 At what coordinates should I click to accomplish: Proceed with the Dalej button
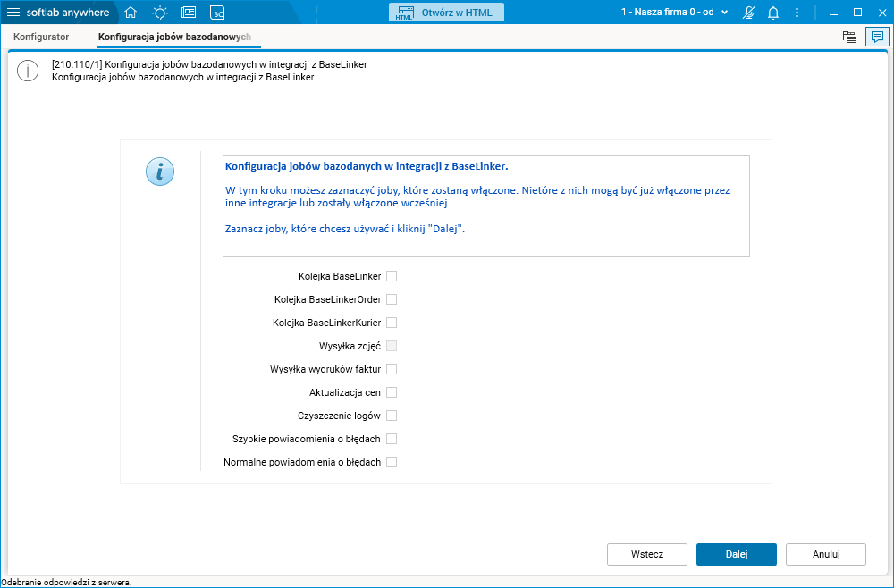tap(737, 554)
